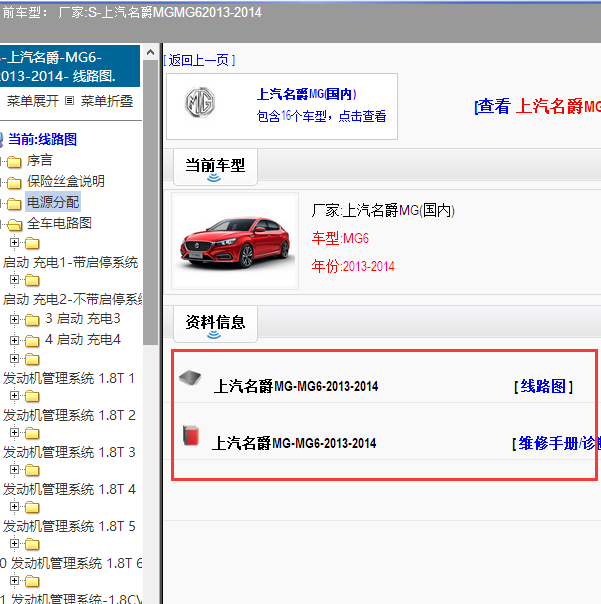Click folder icon of 3 启动 充电3
Screen dimensions: 601x604
(x=32, y=320)
